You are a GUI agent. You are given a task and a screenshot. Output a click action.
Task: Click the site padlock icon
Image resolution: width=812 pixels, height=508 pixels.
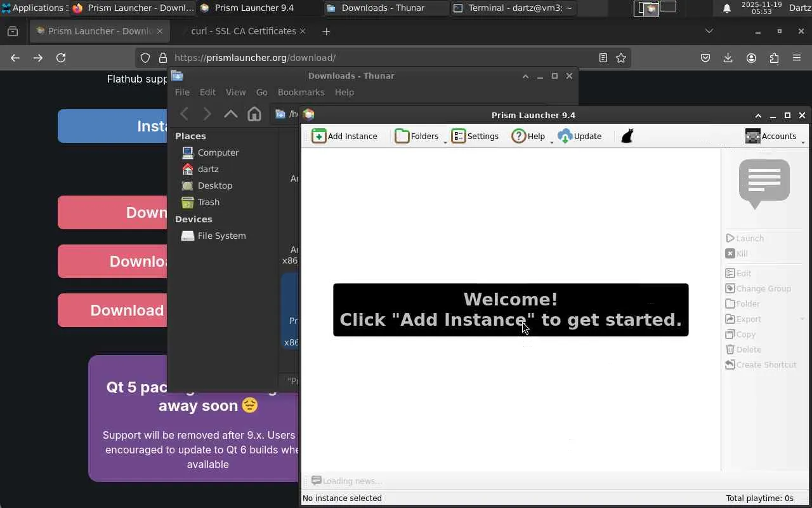pyautogui.click(x=162, y=58)
